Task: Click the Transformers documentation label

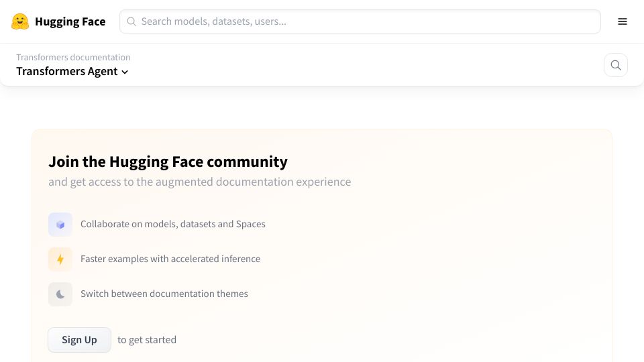Action: coord(73,57)
